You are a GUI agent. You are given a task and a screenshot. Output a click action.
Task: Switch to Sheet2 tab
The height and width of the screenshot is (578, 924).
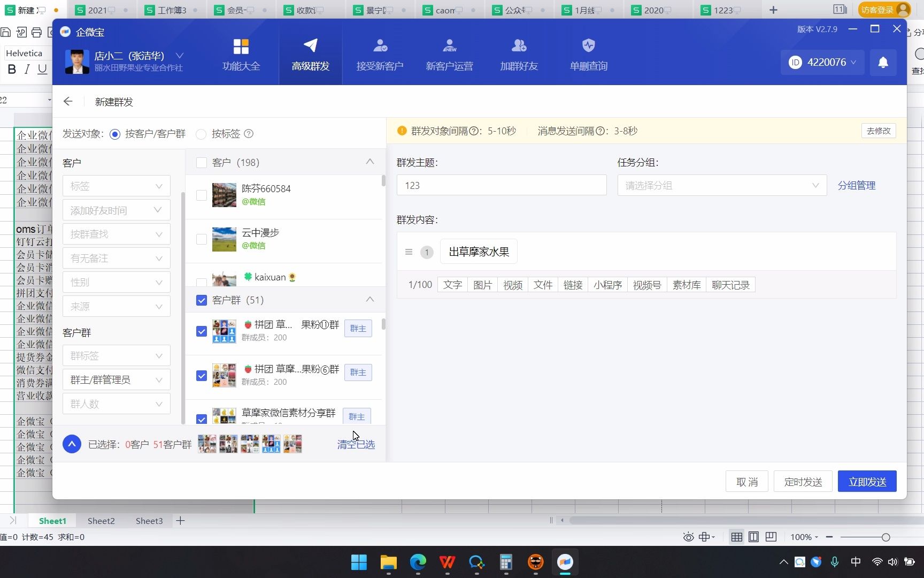point(101,520)
